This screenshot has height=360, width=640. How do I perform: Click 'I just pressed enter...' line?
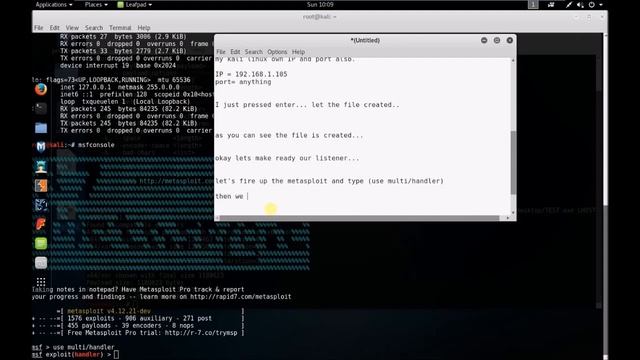(x=307, y=105)
